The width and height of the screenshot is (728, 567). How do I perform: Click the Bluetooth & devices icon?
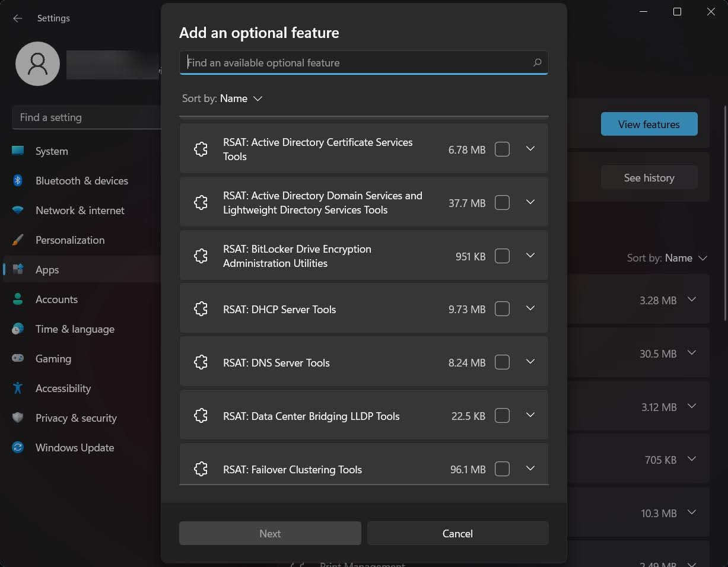tap(18, 181)
